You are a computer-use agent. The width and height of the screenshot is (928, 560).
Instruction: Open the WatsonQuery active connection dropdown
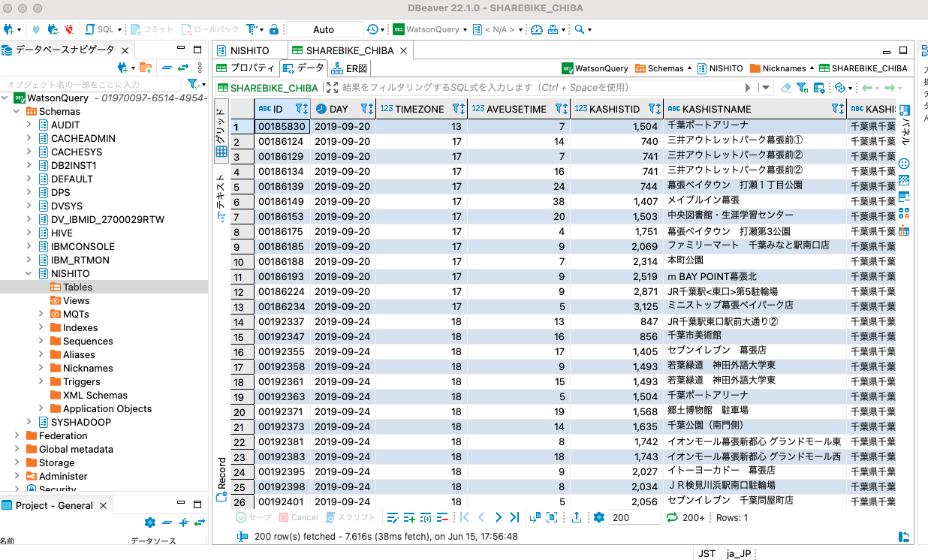click(x=431, y=29)
